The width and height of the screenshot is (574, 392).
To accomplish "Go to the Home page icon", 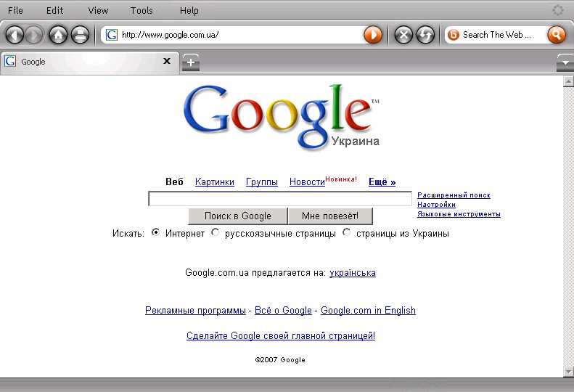I will tap(58, 35).
